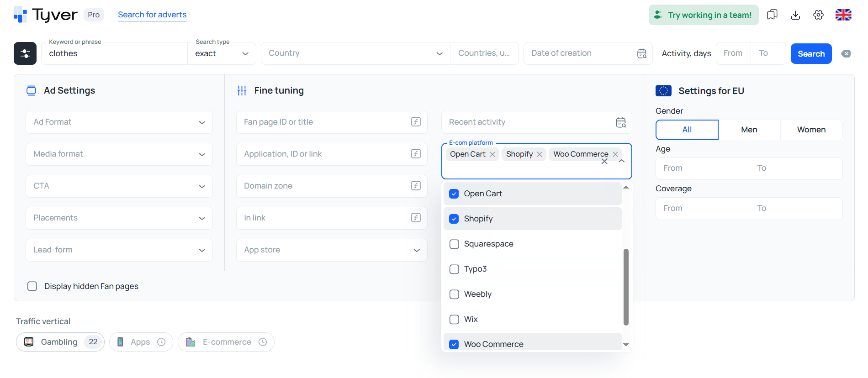
Task: Expand the Lead-form dropdown
Action: (119, 250)
